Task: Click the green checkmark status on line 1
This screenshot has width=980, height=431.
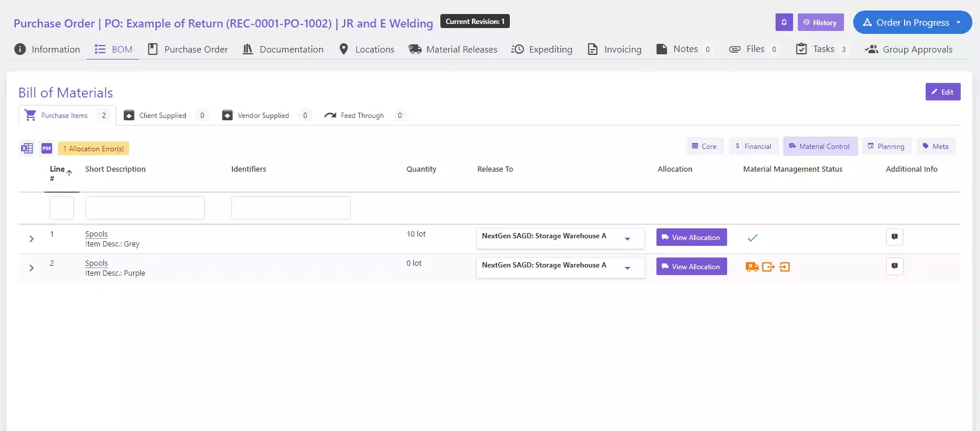Action: [752, 238]
